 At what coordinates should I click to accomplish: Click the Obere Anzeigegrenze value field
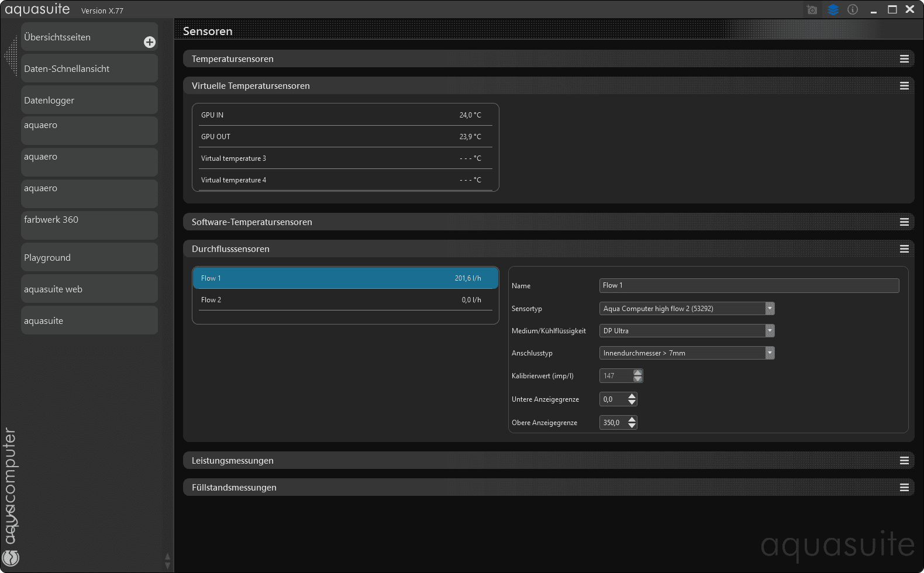pyautogui.click(x=613, y=423)
